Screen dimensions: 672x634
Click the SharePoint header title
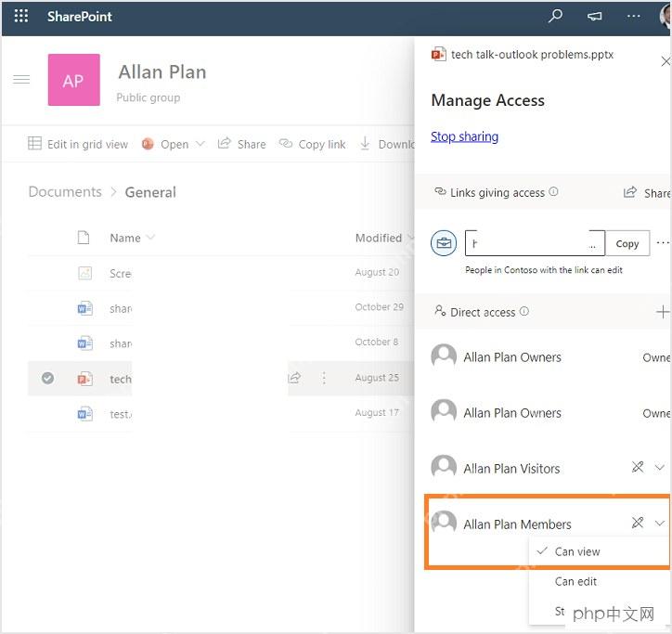[x=79, y=17]
